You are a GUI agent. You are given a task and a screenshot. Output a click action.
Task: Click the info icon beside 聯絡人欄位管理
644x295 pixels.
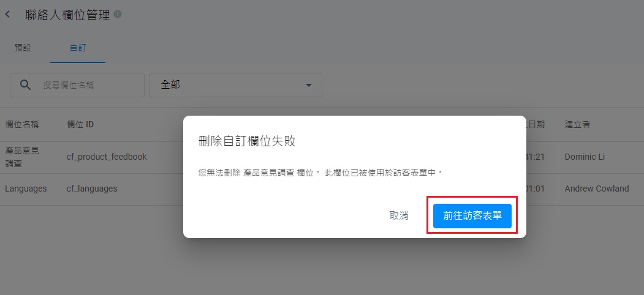(x=118, y=14)
